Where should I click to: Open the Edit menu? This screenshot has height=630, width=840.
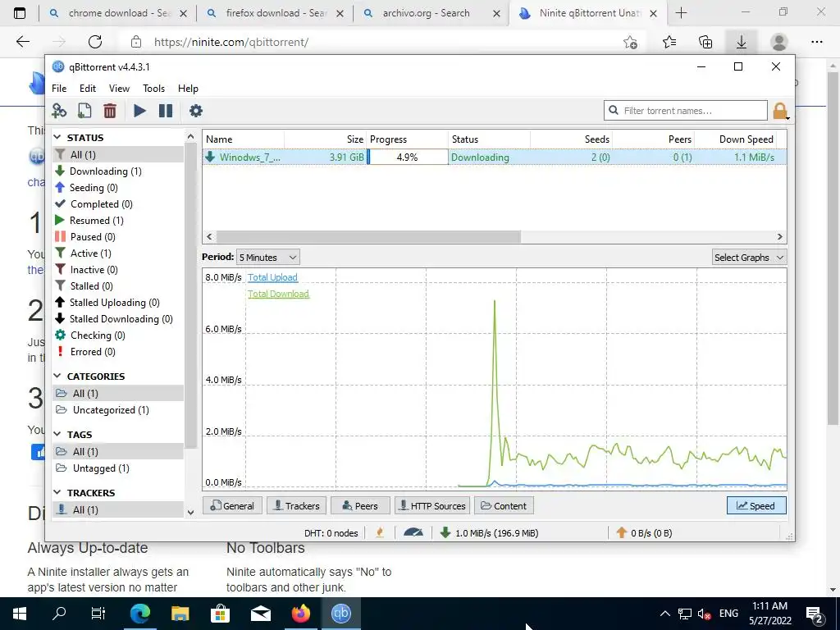pyautogui.click(x=87, y=89)
